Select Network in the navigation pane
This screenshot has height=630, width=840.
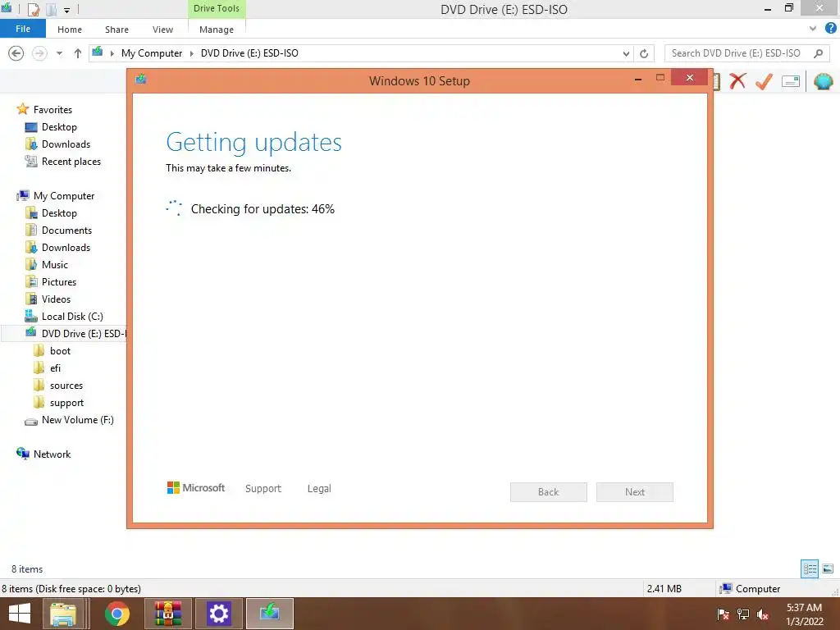click(x=52, y=454)
